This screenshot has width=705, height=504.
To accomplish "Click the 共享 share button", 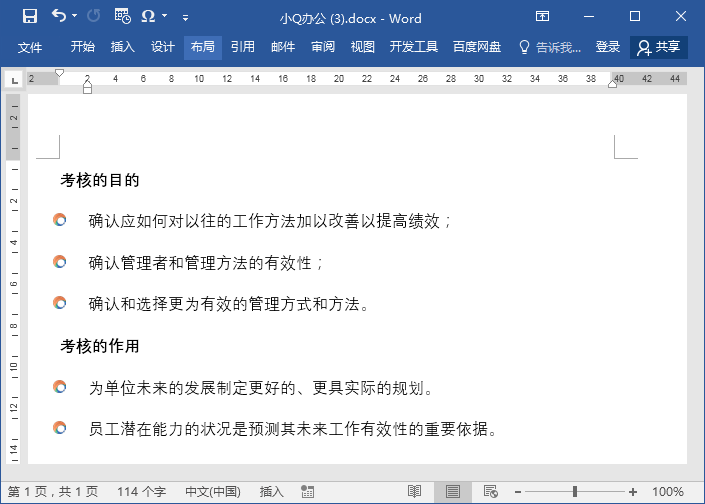I will pos(659,47).
